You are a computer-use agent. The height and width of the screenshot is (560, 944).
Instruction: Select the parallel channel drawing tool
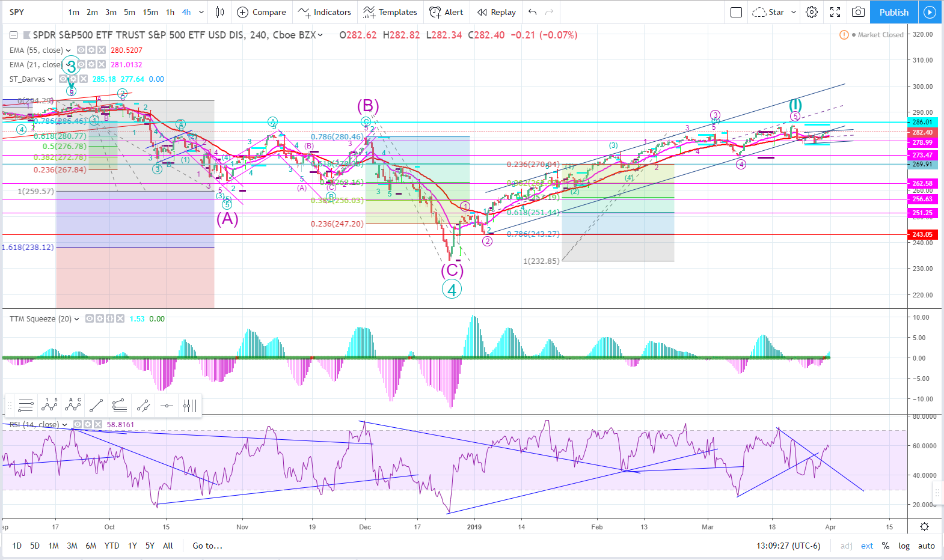click(x=143, y=406)
